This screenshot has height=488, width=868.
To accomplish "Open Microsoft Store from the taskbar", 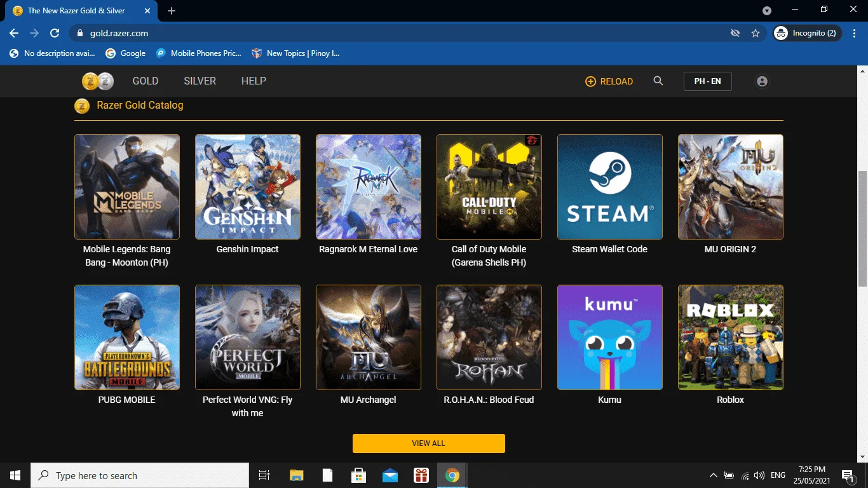I will coord(359,475).
